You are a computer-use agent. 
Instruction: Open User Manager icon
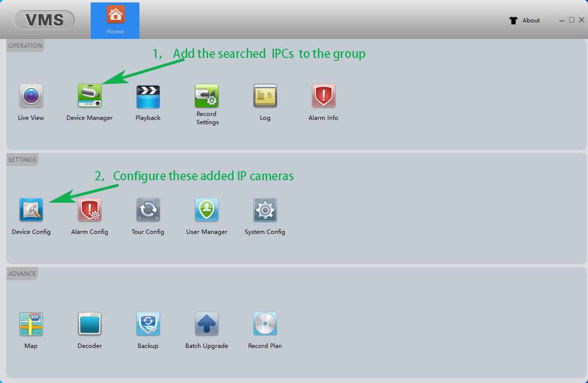(207, 210)
